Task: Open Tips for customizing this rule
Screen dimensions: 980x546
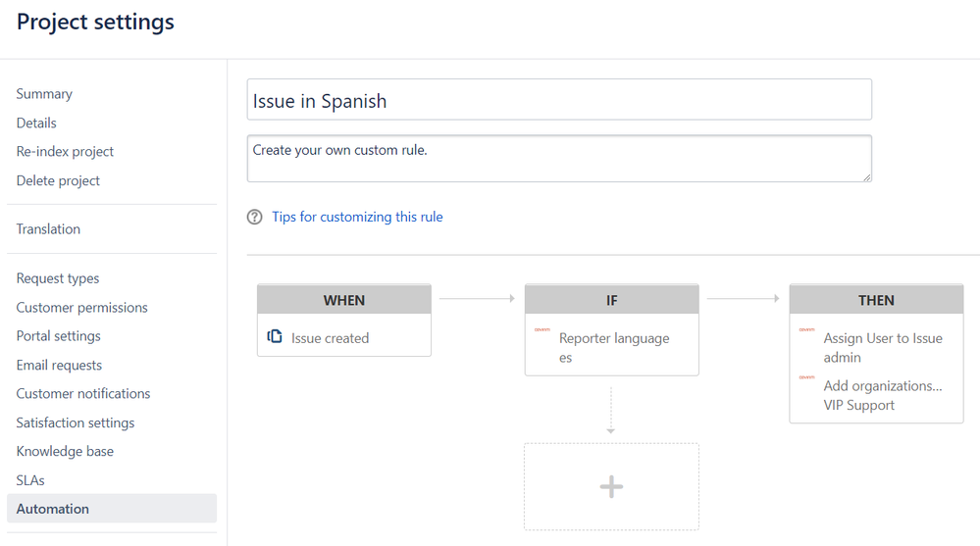Action: [x=357, y=217]
